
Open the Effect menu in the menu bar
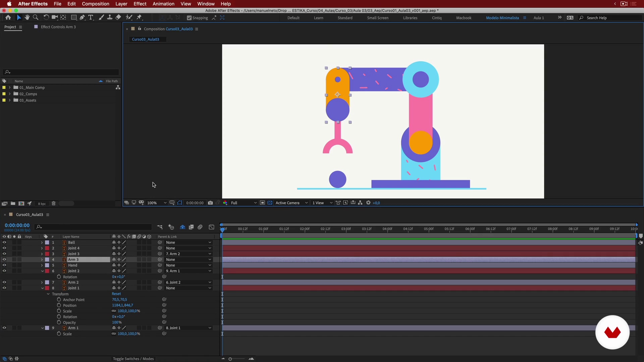tap(140, 4)
